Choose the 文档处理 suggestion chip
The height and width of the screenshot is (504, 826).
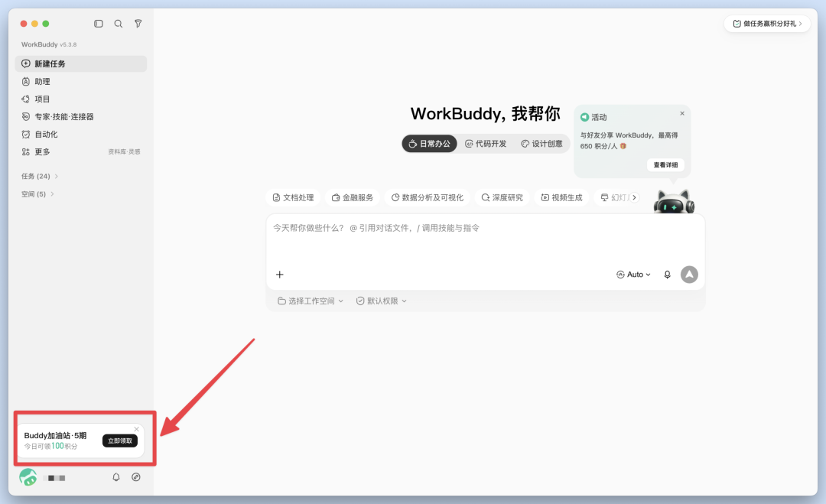click(293, 197)
